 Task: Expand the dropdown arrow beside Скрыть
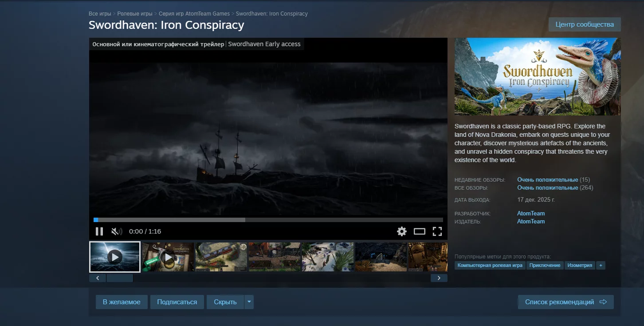249,302
